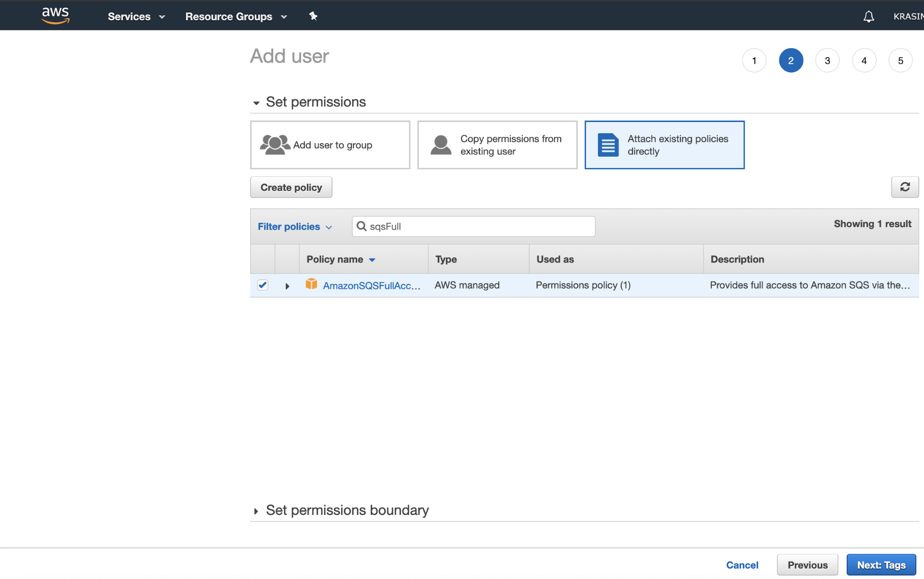Open the Filter policies dropdown

click(294, 226)
